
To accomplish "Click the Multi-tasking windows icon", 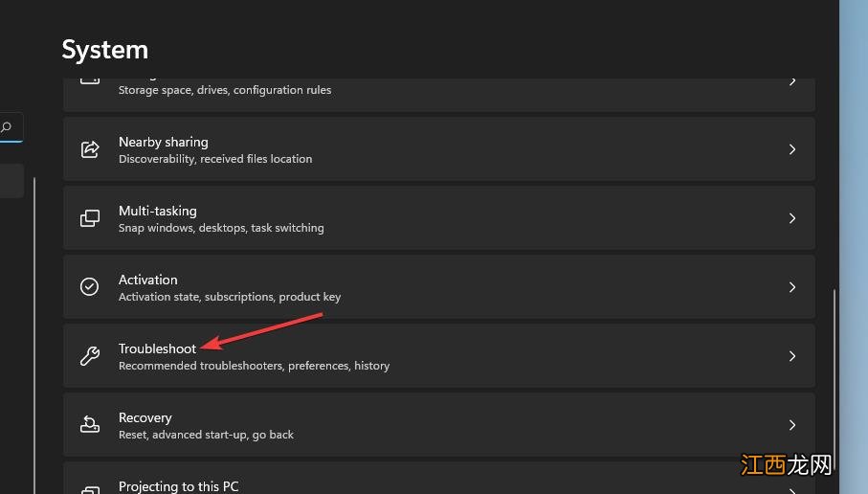I will (90, 218).
